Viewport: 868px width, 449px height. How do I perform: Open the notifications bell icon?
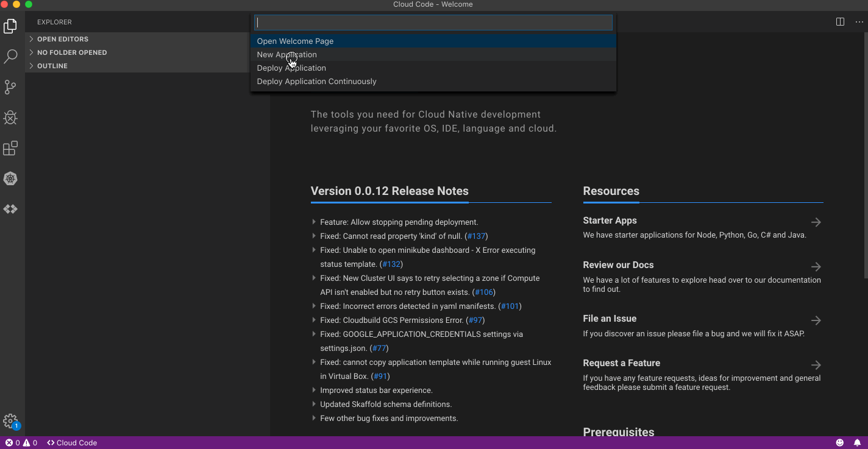click(x=857, y=443)
